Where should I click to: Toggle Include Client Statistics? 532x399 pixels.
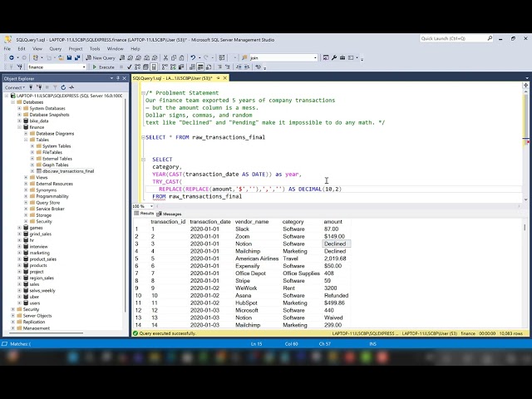coord(181,67)
